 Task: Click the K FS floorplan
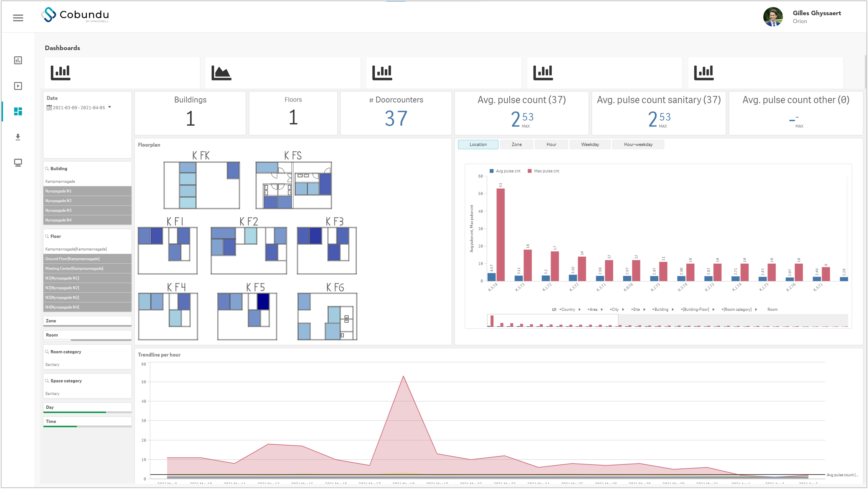(x=293, y=185)
